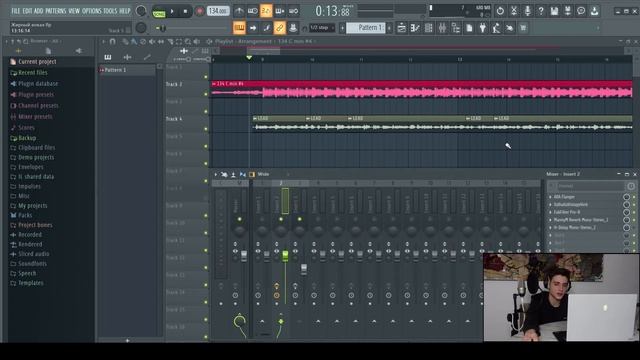The width and height of the screenshot is (640, 360).
Task: Open project info document icon
Action: tap(469, 28)
